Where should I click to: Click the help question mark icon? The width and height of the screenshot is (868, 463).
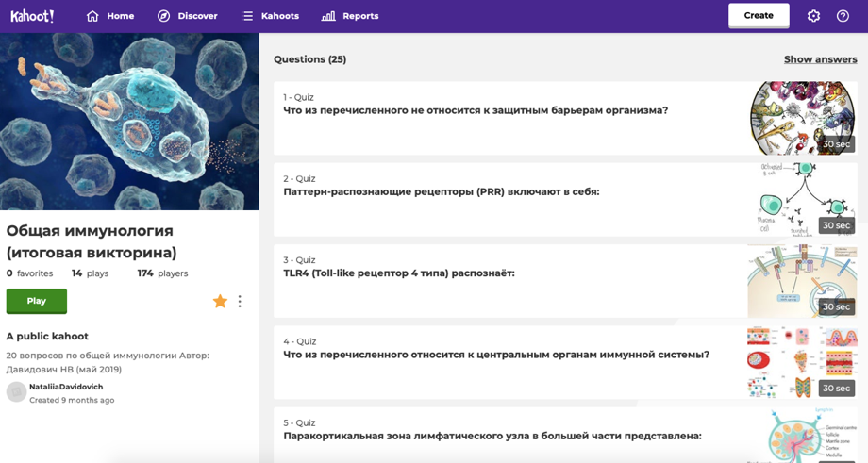(x=843, y=16)
